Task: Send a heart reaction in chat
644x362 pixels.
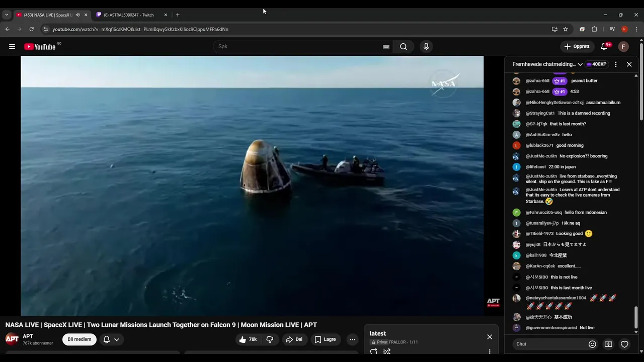Action: [624, 344]
